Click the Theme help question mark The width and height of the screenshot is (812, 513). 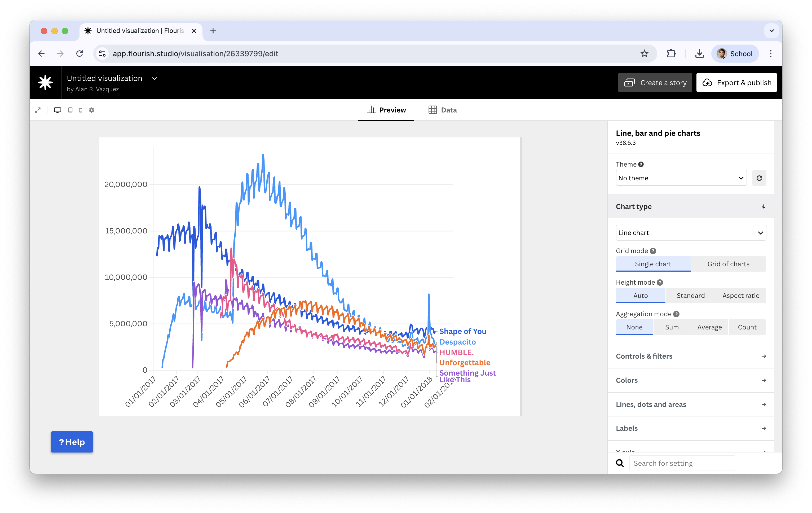point(641,164)
